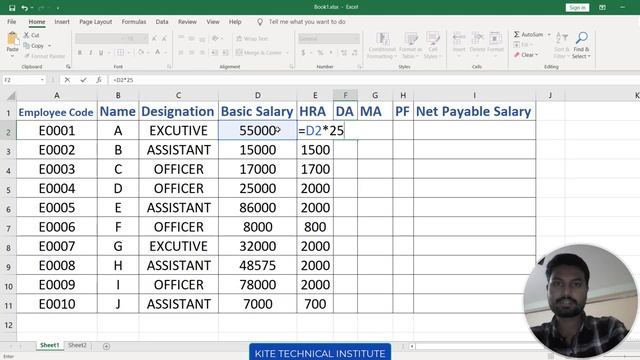This screenshot has width=640, height=360.
Task: Expand the Clipboard group dialog launcher
Action: (68, 67)
